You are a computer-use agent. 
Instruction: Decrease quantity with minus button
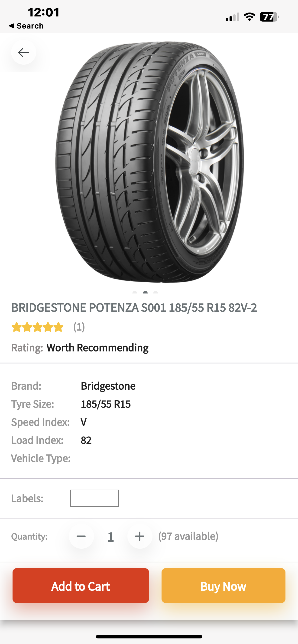tap(81, 536)
